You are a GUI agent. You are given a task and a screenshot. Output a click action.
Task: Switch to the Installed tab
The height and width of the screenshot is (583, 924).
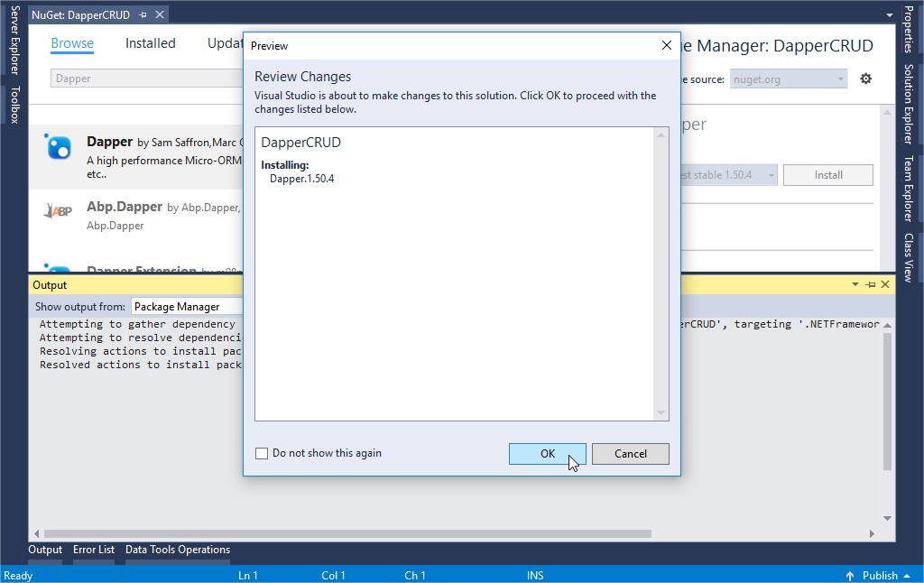coord(150,42)
